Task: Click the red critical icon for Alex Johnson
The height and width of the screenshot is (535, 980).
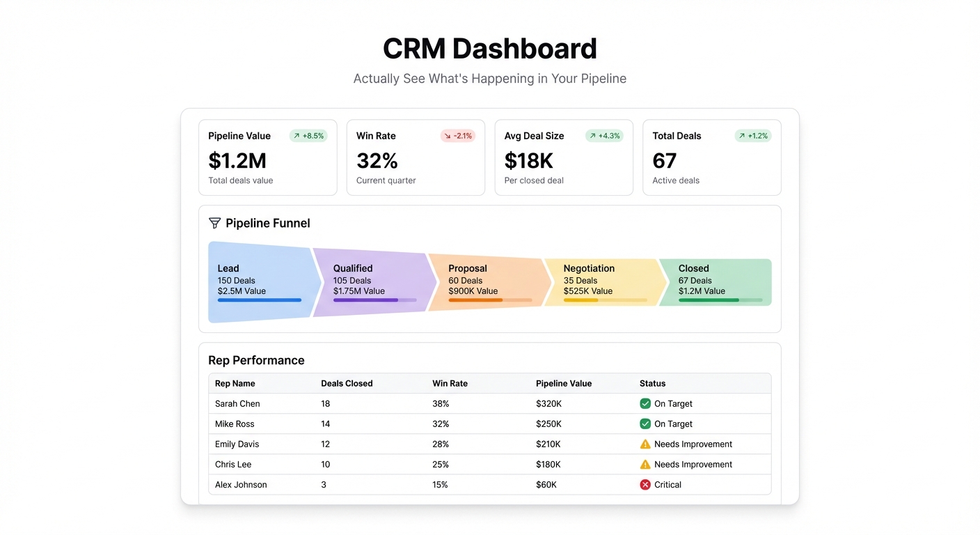Action: pos(644,484)
